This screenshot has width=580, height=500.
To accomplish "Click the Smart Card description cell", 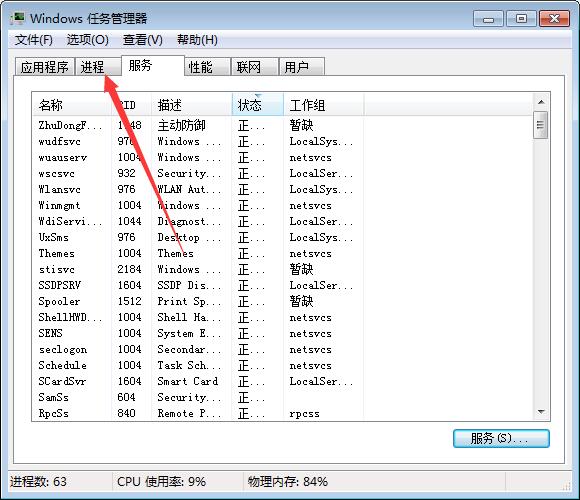I will [188, 381].
